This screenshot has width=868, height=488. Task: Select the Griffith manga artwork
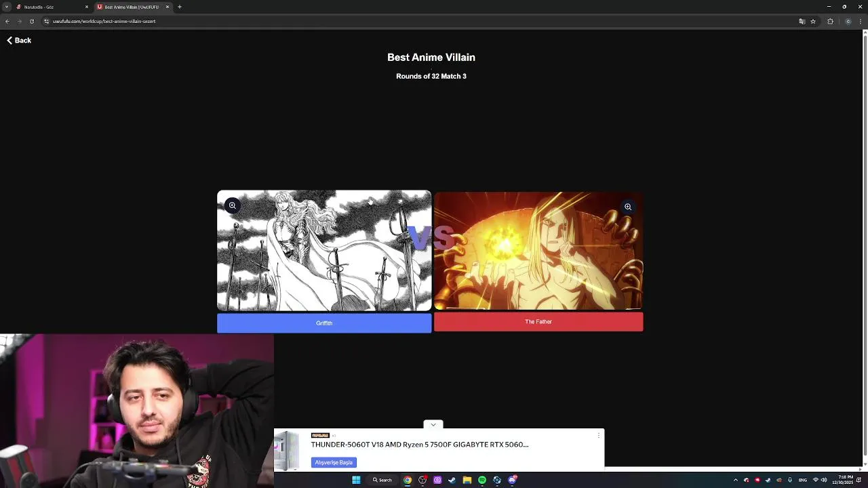[x=324, y=251]
